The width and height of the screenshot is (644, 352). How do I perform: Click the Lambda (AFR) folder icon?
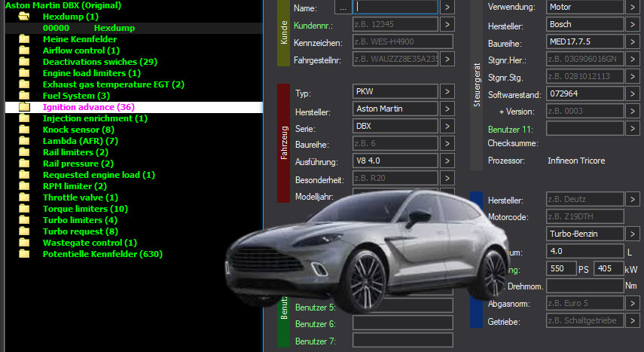pyautogui.click(x=24, y=141)
